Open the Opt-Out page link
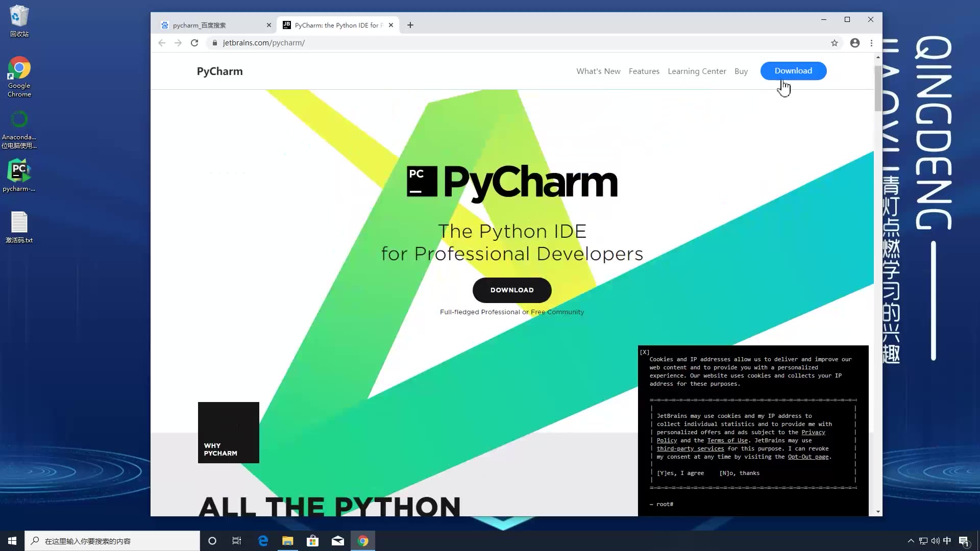980x551 pixels. pyautogui.click(x=808, y=457)
